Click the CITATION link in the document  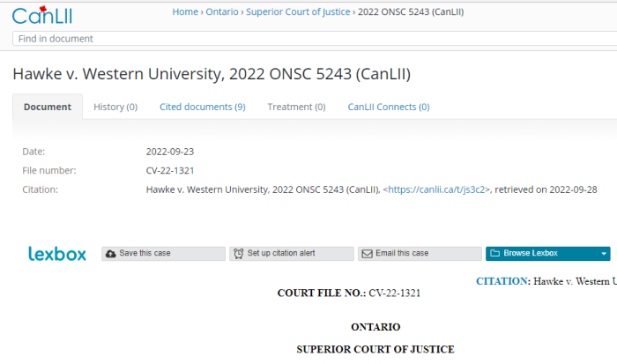(502, 281)
